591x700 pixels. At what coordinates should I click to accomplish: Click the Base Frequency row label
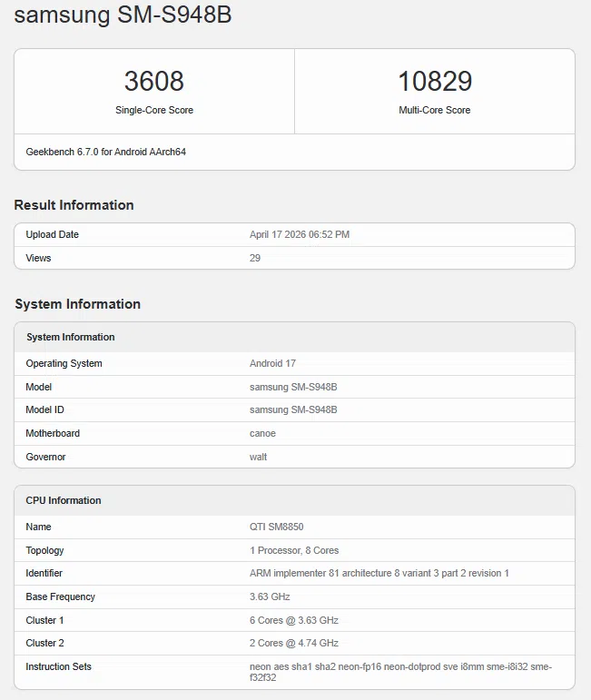tap(60, 596)
